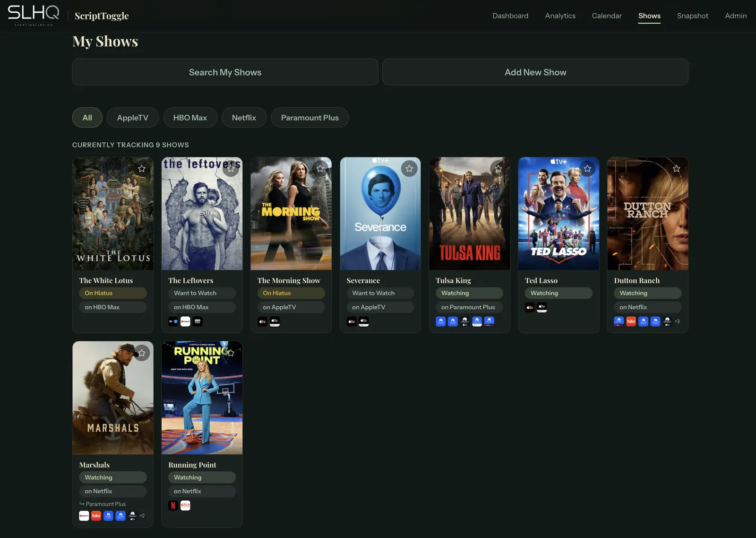Select the white Apple TV icon on Ted Lasso
Screen dimensions: 756x538
542,308
